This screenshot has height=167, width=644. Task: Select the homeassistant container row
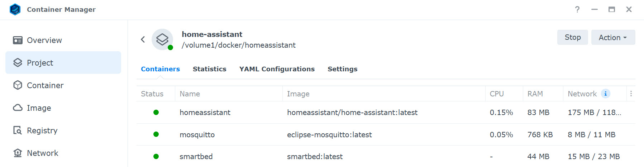[x=386, y=113]
